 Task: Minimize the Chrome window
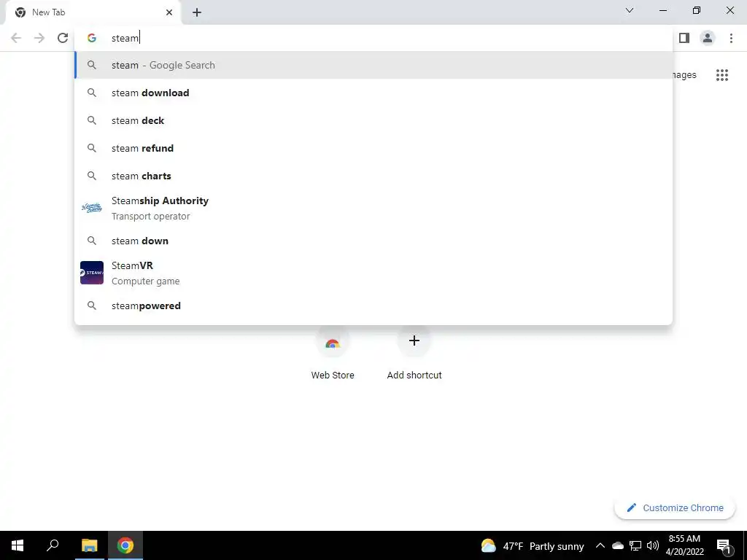point(662,10)
